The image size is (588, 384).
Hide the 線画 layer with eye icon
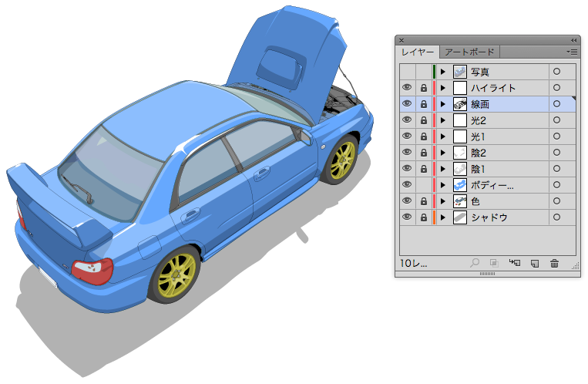click(x=407, y=103)
